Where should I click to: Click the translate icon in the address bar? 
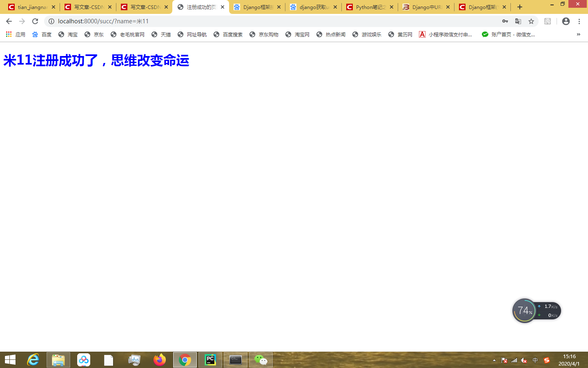518,21
